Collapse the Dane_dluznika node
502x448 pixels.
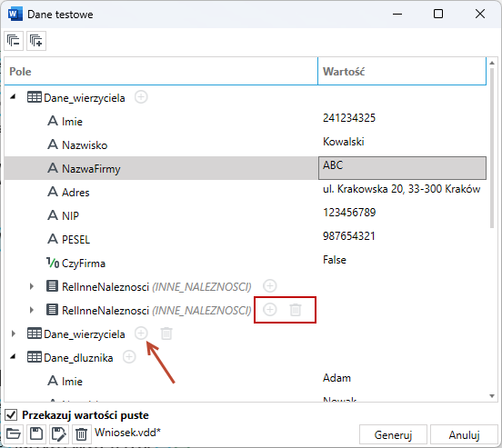[x=13, y=357]
